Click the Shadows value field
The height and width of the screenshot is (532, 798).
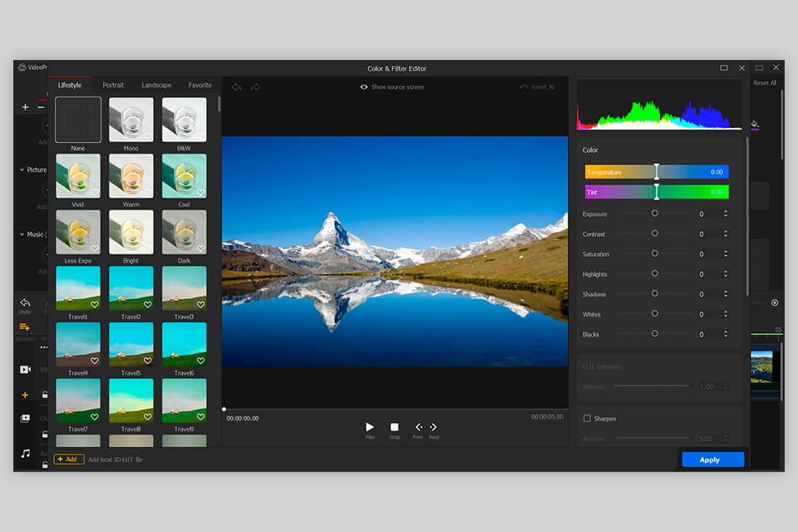click(x=707, y=294)
